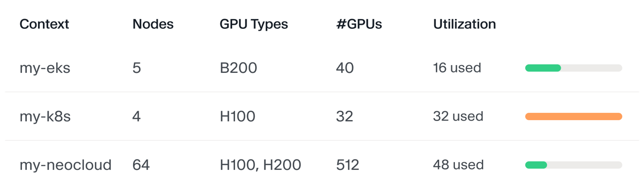Viewport: 644px width, 194px height.
Task: Open the my-k8s context
Action: 45,117
